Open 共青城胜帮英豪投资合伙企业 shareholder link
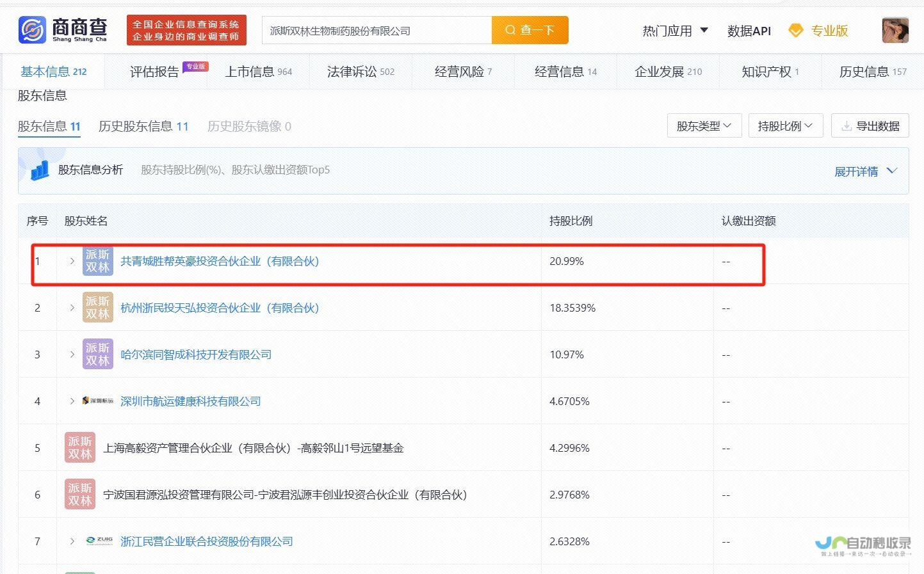Image resolution: width=924 pixels, height=574 pixels. tap(220, 261)
